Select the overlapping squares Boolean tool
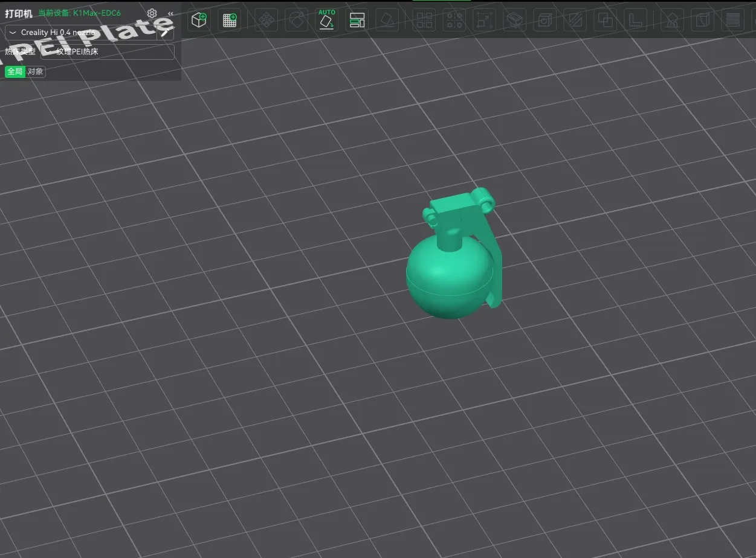This screenshot has width=756, height=558. (x=605, y=20)
